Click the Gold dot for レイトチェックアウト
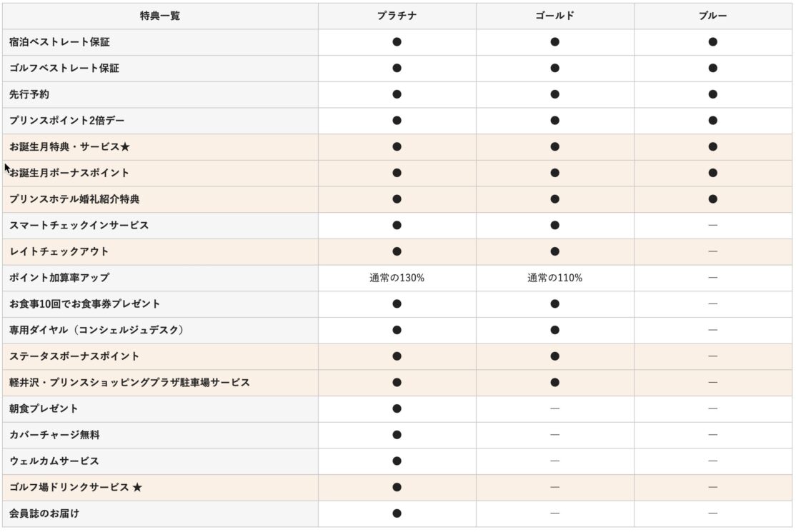796x532 pixels. pyautogui.click(x=554, y=251)
